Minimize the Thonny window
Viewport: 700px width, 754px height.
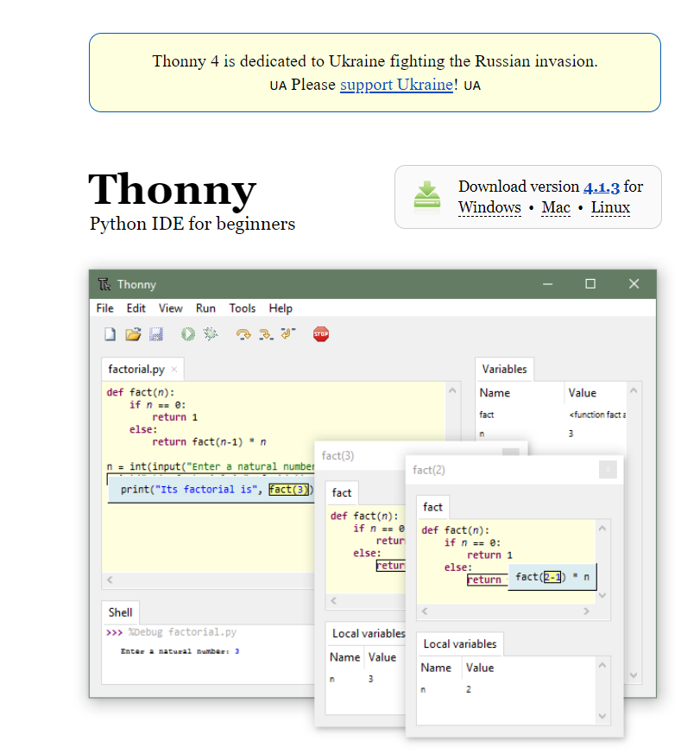coord(548,284)
